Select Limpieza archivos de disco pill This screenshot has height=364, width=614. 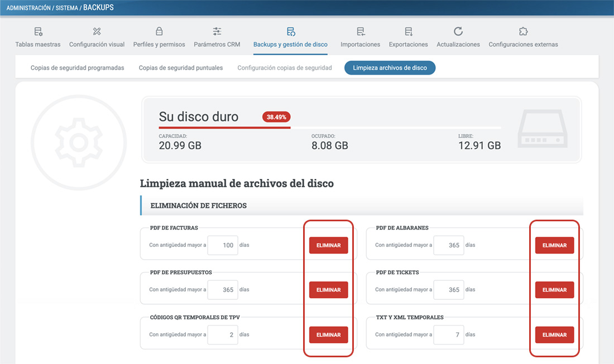click(390, 67)
